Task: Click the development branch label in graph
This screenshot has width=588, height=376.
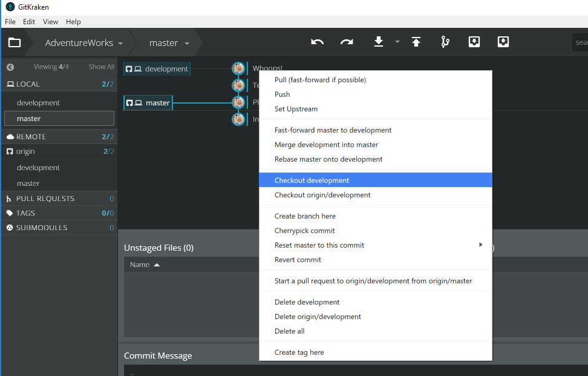Action: click(157, 69)
